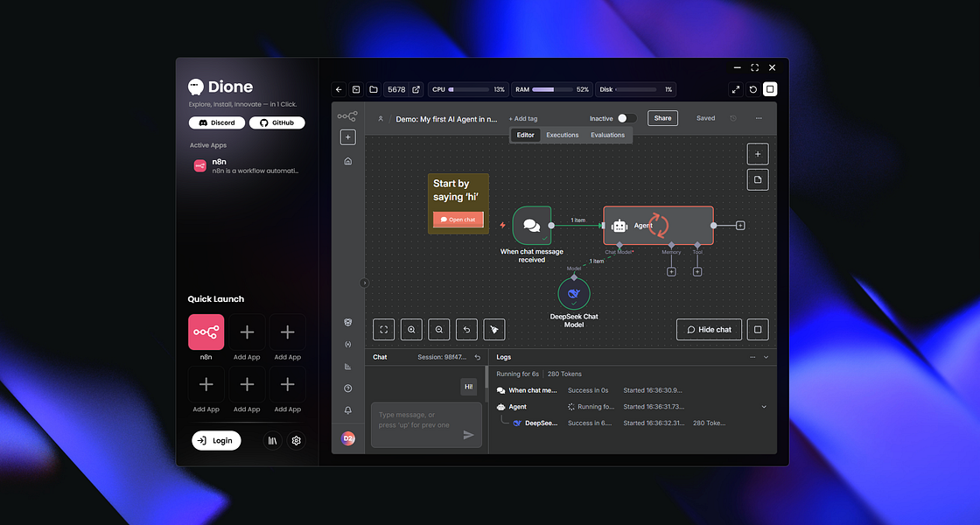This screenshot has height=525, width=980.
Task: Click the RAM usage bar
Action: tap(552, 89)
